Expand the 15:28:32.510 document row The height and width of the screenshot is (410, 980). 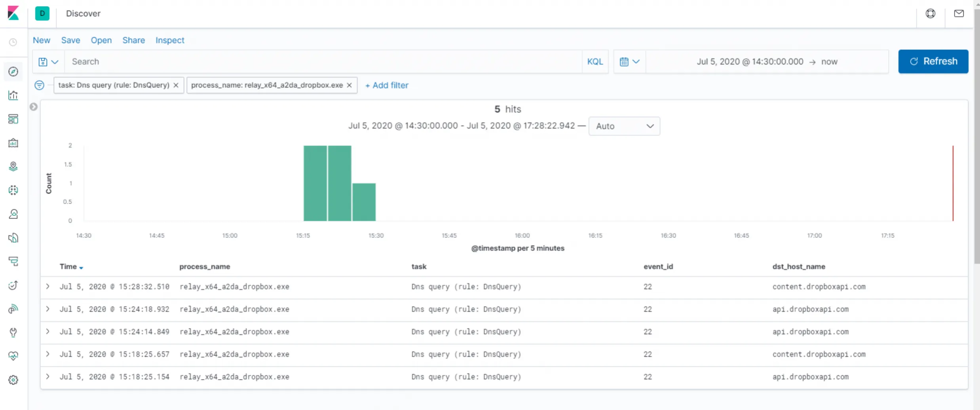[48, 286]
